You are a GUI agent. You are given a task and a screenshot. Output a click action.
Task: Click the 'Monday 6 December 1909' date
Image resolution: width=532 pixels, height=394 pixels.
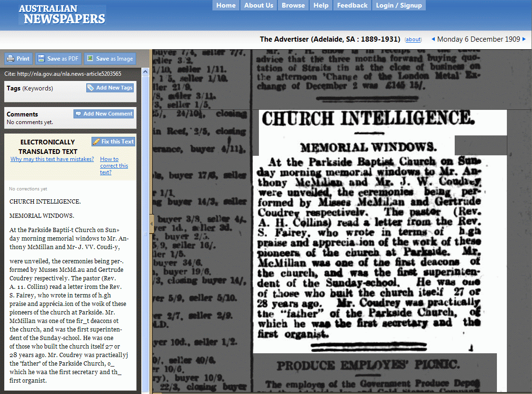478,39
